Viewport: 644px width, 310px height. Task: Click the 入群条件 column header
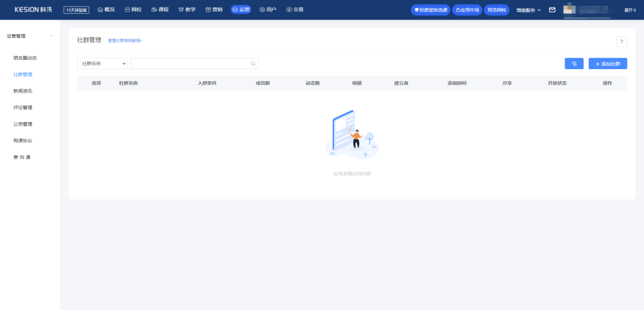(207, 83)
